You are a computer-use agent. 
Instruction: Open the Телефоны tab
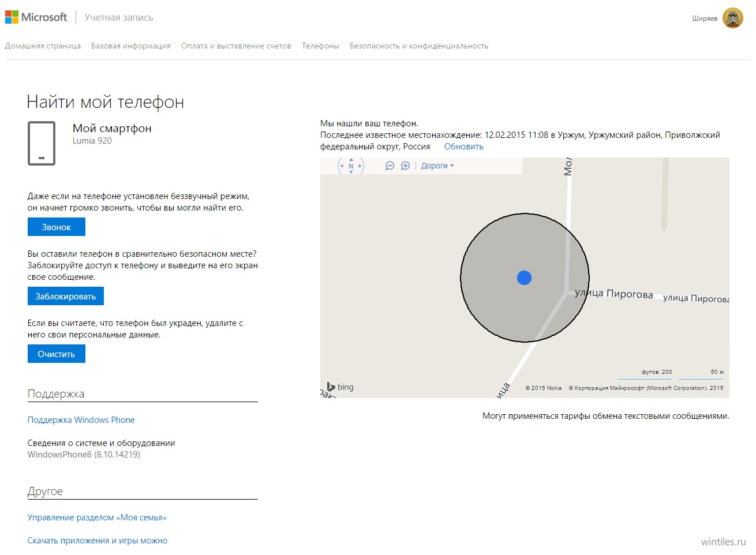320,46
